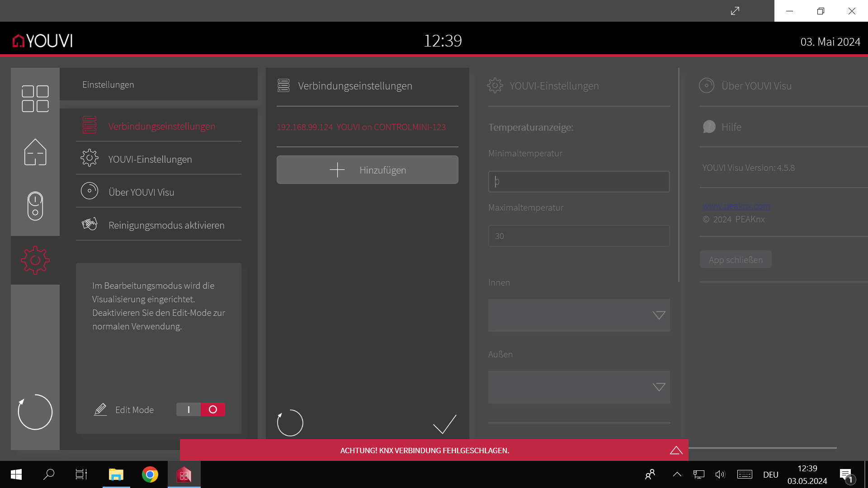Open the Außen dropdown
The height and width of the screenshot is (488, 868).
tap(579, 387)
